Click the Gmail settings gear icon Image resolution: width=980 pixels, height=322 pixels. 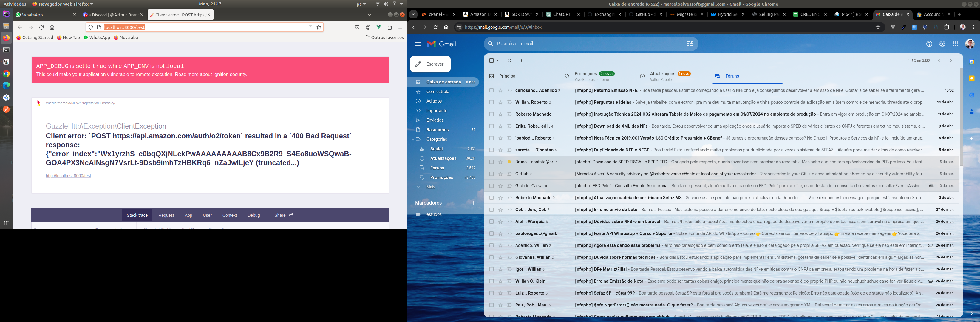[x=942, y=44]
